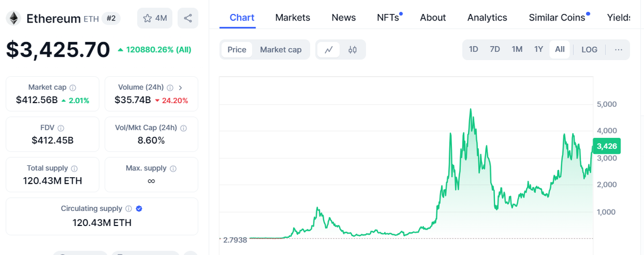The height and width of the screenshot is (255, 644).
Task: Select the 7D time range
Action: click(x=495, y=49)
